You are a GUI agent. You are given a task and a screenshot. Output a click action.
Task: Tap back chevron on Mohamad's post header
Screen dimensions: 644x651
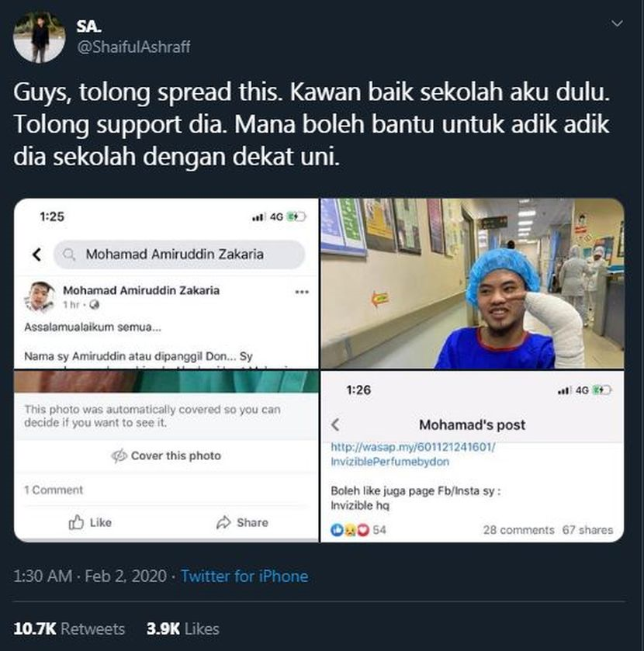coord(335,424)
